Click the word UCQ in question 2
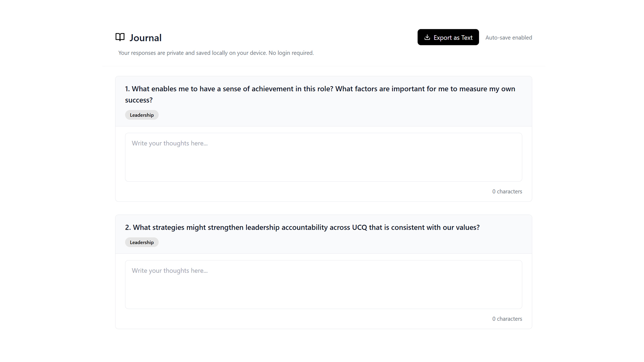This screenshot has height=362, width=644. tap(359, 228)
